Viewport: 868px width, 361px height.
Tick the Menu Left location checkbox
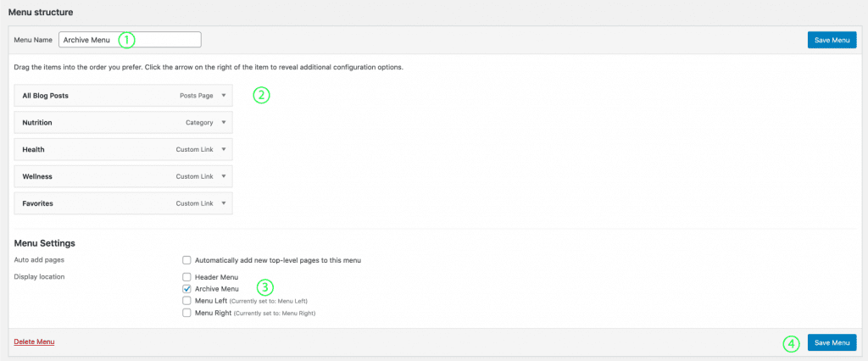pos(186,301)
